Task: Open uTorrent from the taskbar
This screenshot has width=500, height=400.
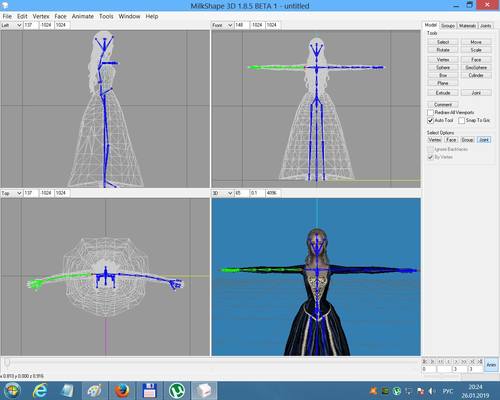Action: 177,390
